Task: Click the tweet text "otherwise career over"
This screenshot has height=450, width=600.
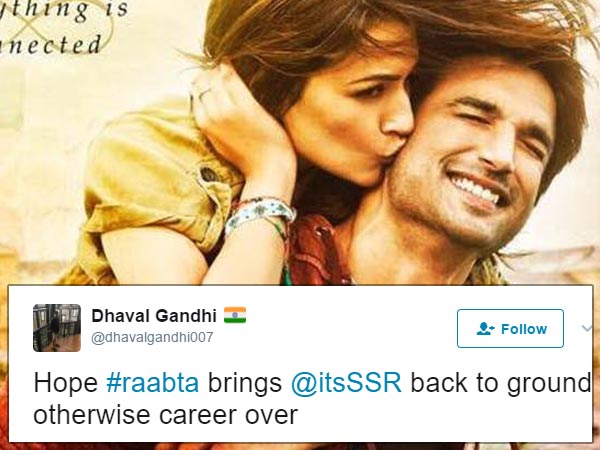Action: click(166, 415)
